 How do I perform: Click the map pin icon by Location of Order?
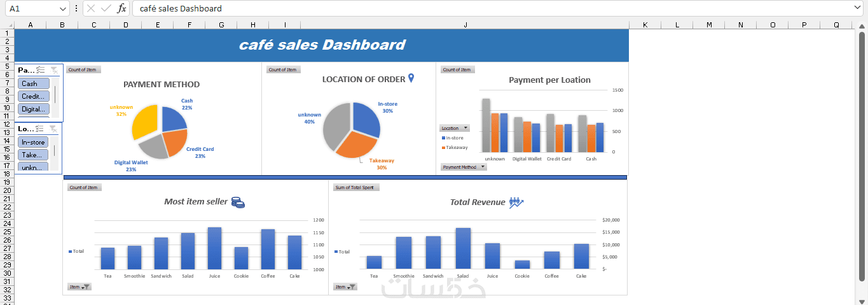coord(411,78)
